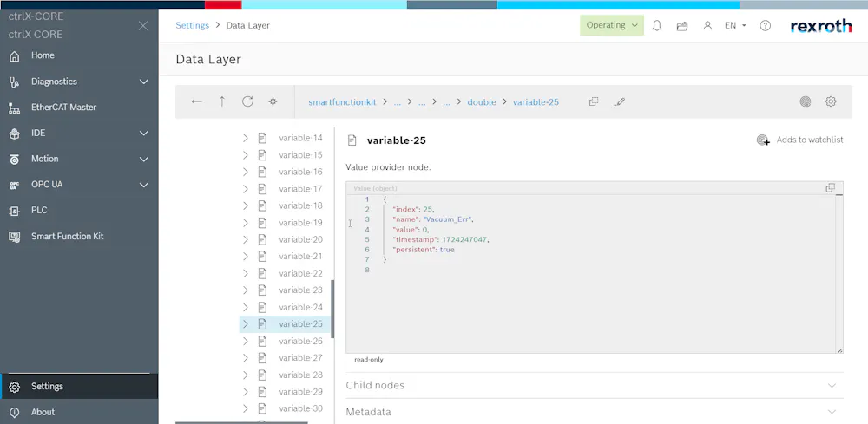
Task: Click the Home icon in sidebar
Action: [x=15, y=55]
